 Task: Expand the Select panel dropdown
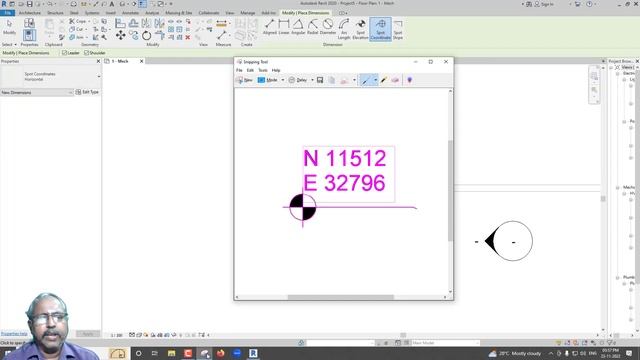[x=9, y=44]
